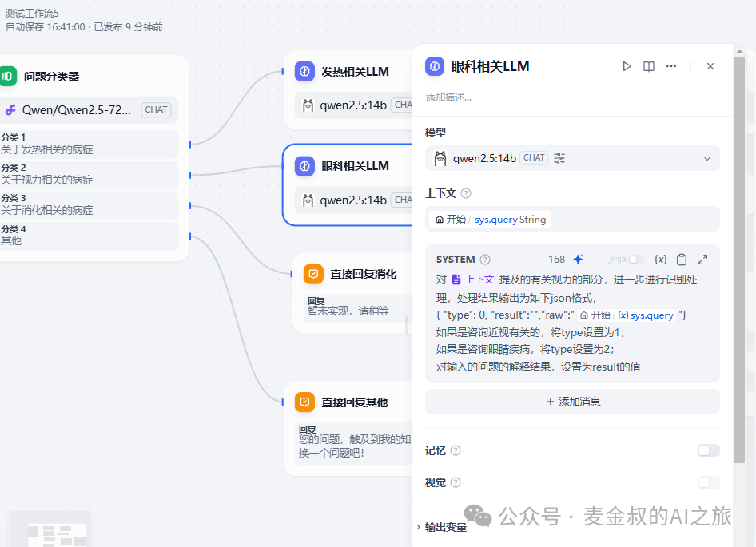Viewport: 756px width, 547px height.
Task: Insert variable with the {x} icon
Action: tap(661, 260)
